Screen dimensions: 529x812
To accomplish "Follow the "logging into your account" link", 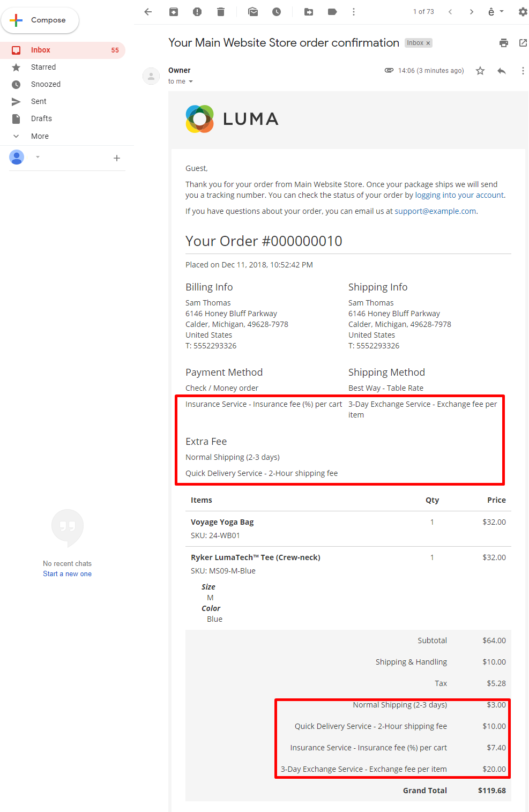I will point(459,195).
